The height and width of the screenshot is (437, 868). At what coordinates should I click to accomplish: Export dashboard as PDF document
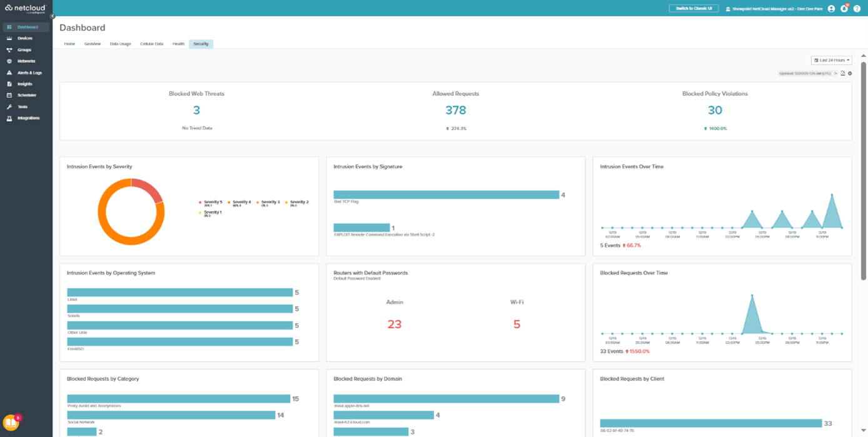(x=842, y=73)
